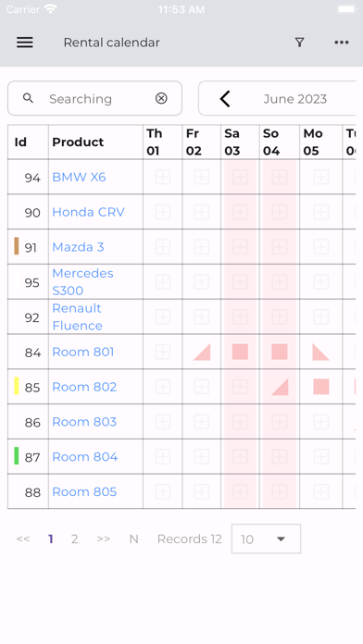Expand the records per page dropdown
Viewport: 363px width, 644px height.
click(x=266, y=539)
